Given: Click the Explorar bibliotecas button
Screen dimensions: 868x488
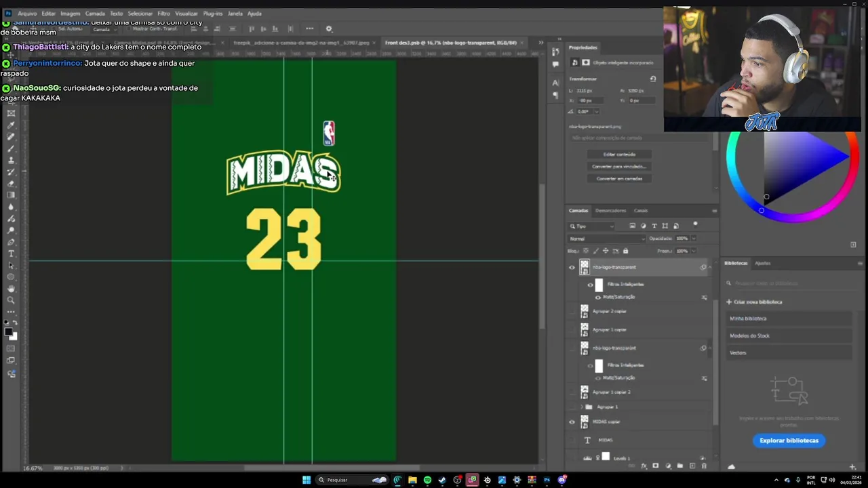Looking at the screenshot, I should click(789, 441).
